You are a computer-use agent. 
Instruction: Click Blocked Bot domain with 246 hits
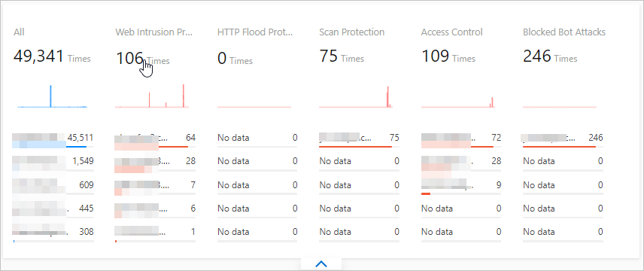tap(563, 139)
